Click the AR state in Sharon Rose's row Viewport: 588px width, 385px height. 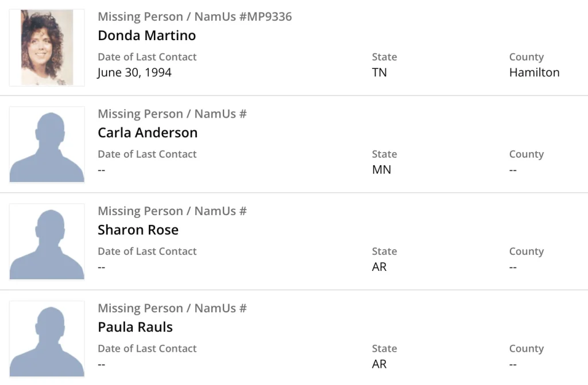[x=379, y=267]
